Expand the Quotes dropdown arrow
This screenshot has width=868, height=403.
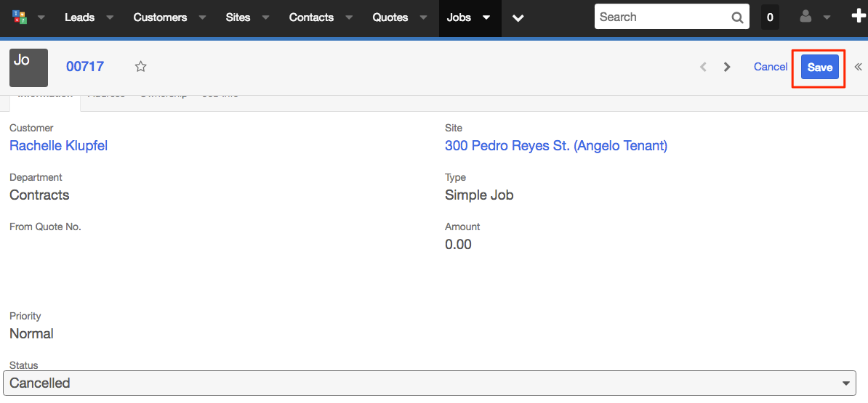pyautogui.click(x=423, y=17)
